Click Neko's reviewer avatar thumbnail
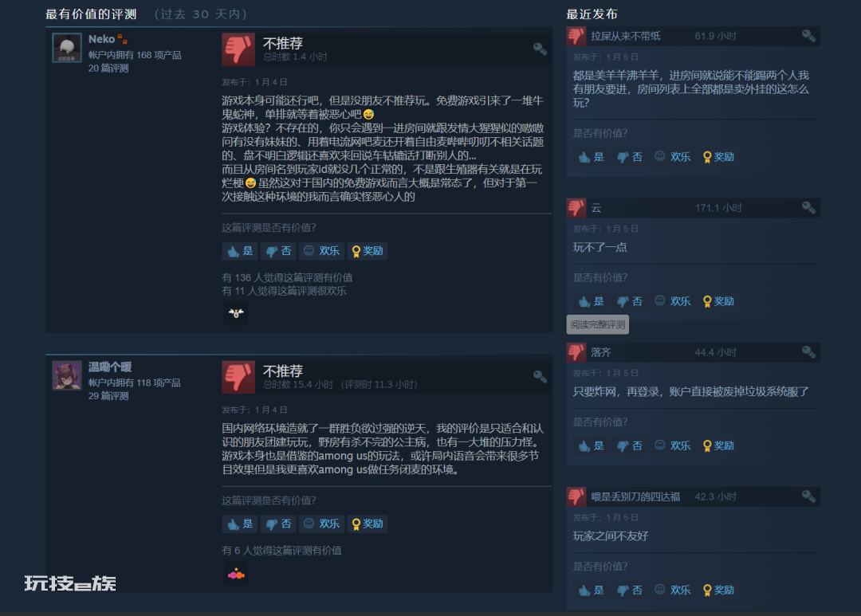This screenshot has width=861, height=616. (x=67, y=48)
